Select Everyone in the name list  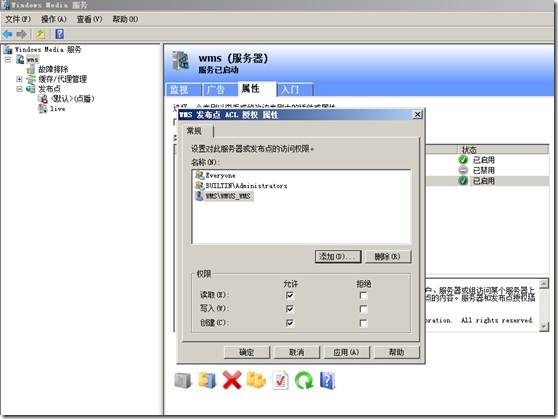[220, 176]
